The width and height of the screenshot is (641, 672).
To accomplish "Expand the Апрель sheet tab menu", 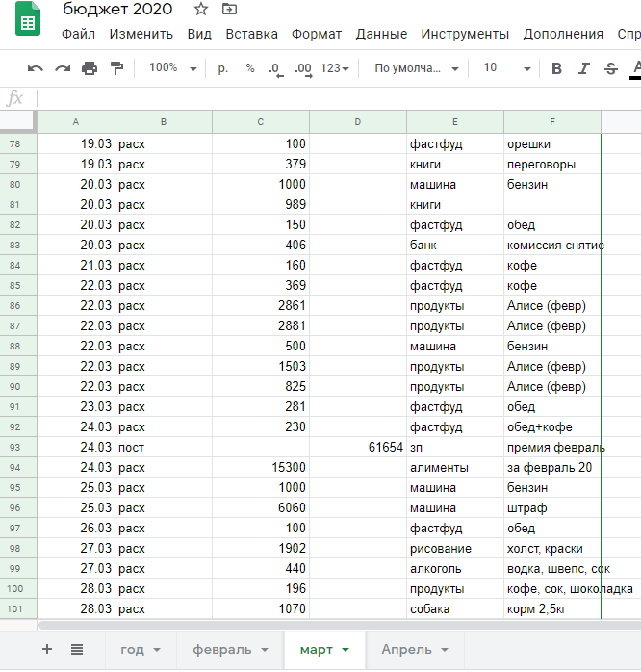I will (x=445, y=650).
